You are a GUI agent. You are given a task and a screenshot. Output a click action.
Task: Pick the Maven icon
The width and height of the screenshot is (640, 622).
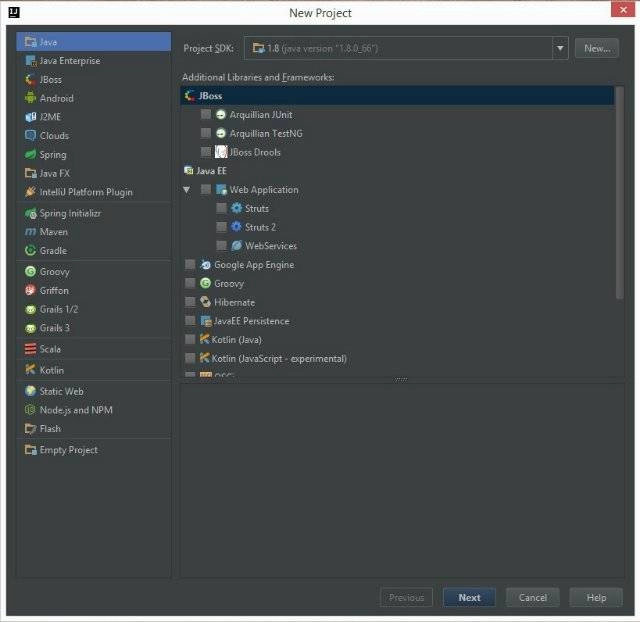pyautogui.click(x=31, y=232)
